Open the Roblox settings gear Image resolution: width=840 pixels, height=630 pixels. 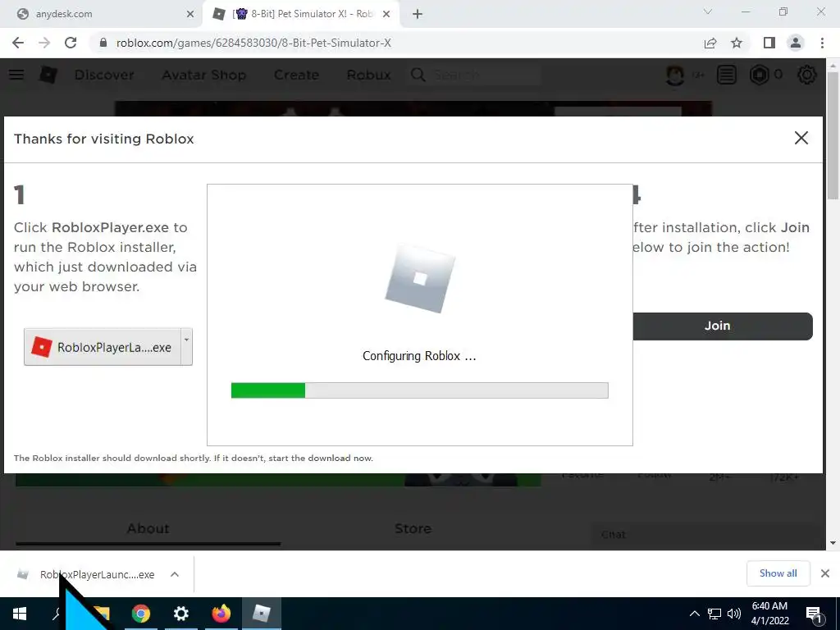807,75
